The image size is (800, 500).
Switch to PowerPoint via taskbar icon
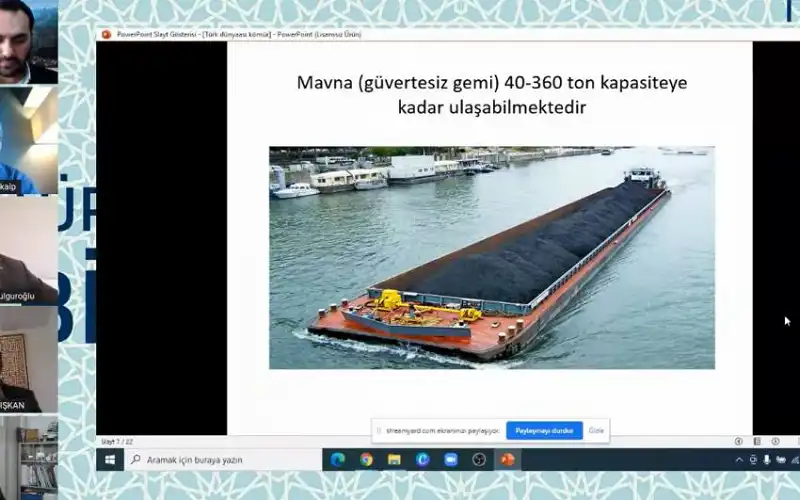point(507,459)
